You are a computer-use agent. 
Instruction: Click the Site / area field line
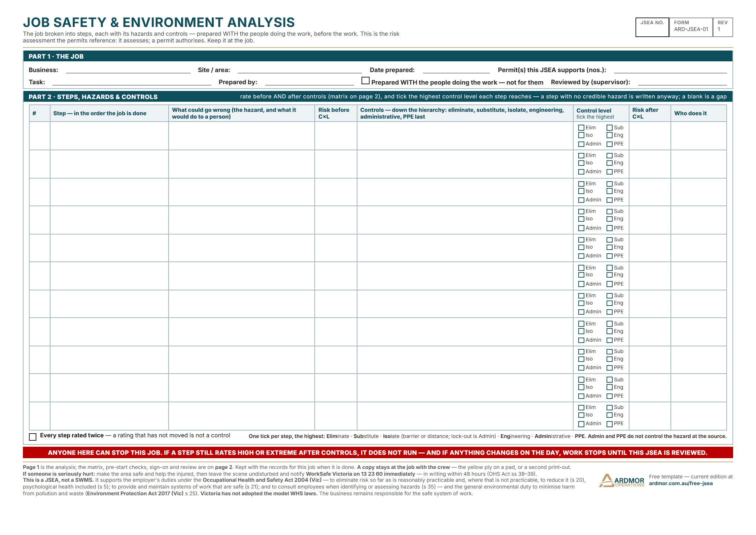[x=300, y=70]
